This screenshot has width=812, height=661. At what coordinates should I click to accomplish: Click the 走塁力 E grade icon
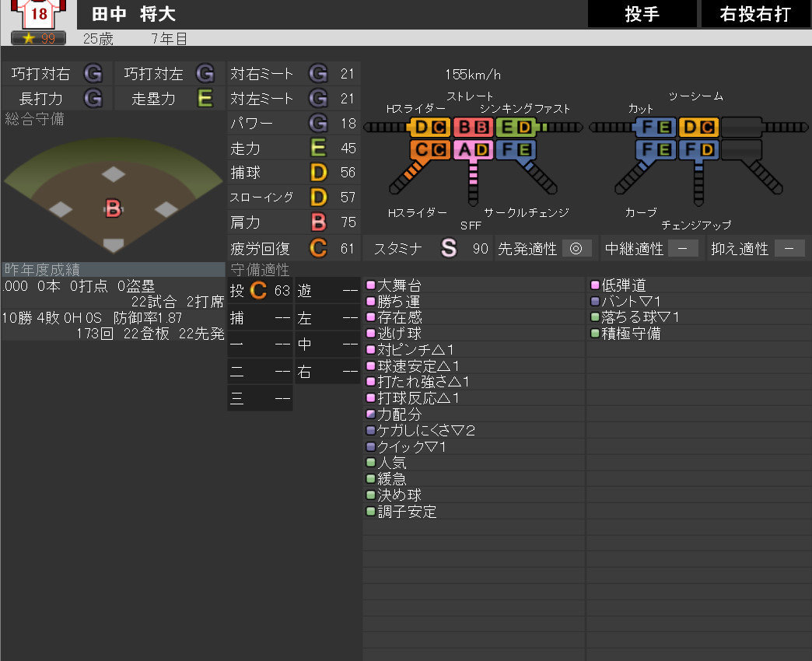point(205,98)
